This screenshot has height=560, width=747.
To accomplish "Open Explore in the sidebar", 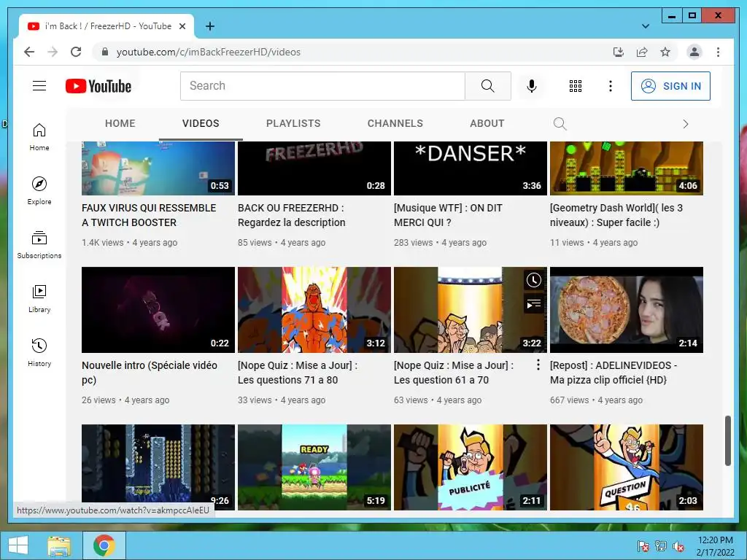I will (39, 191).
